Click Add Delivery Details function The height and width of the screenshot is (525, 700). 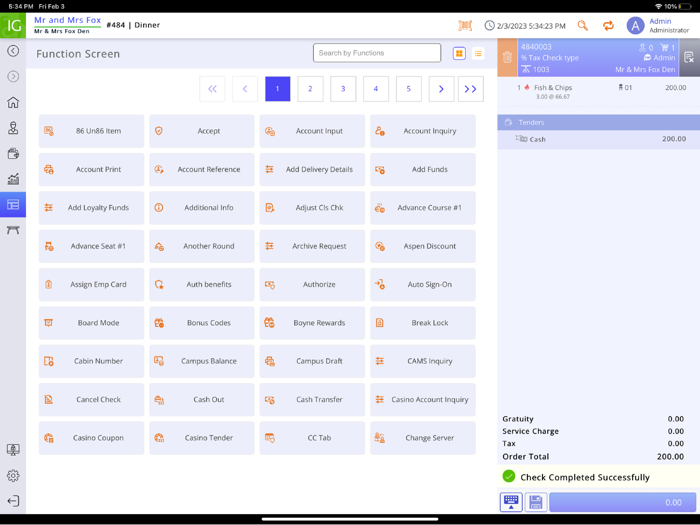[312, 169]
